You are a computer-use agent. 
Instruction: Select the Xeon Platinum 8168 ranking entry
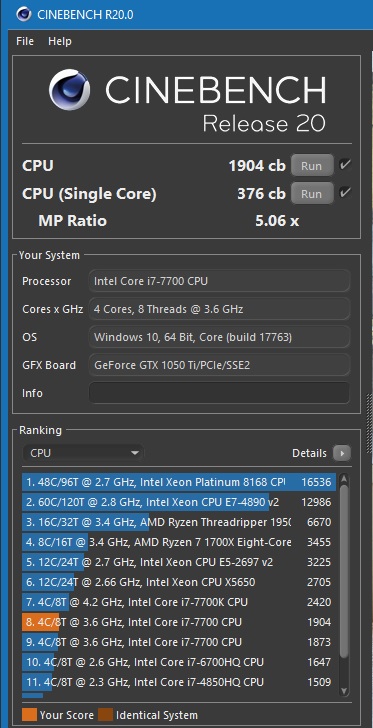179,482
